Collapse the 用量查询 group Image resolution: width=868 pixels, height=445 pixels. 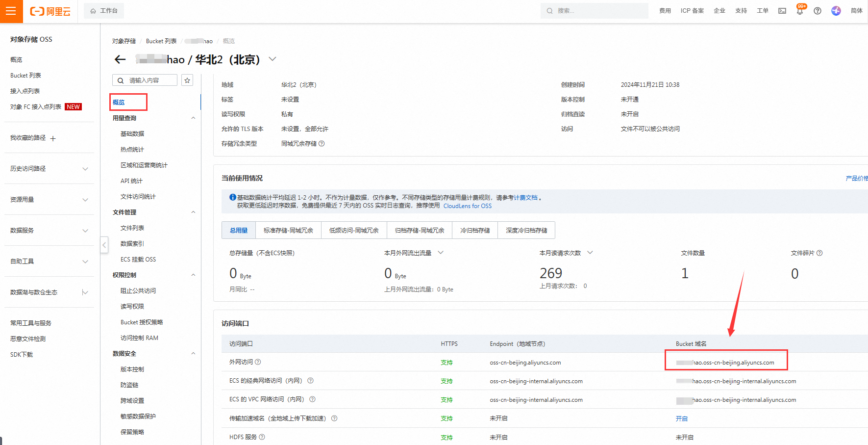[x=193, y=118]
